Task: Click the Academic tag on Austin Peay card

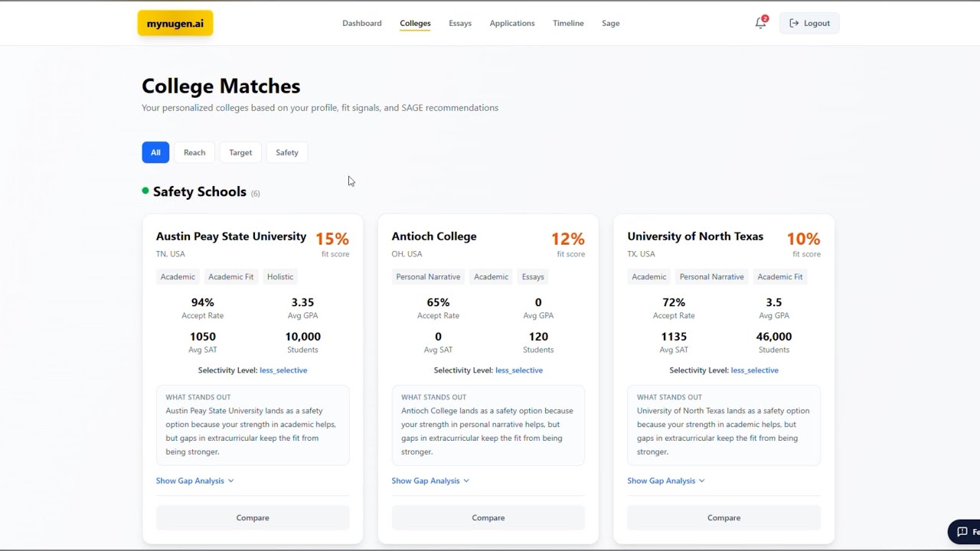Action: pos(178,277)
